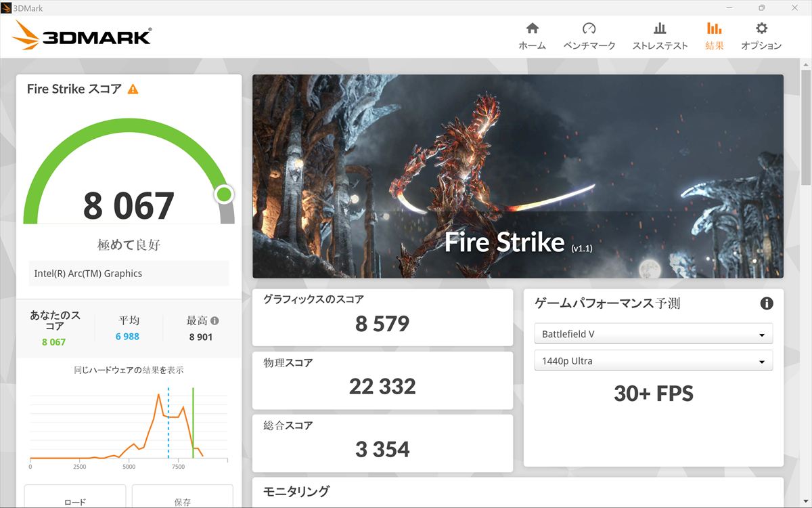Open the ストレステスト tab

[x=660, y=37]
